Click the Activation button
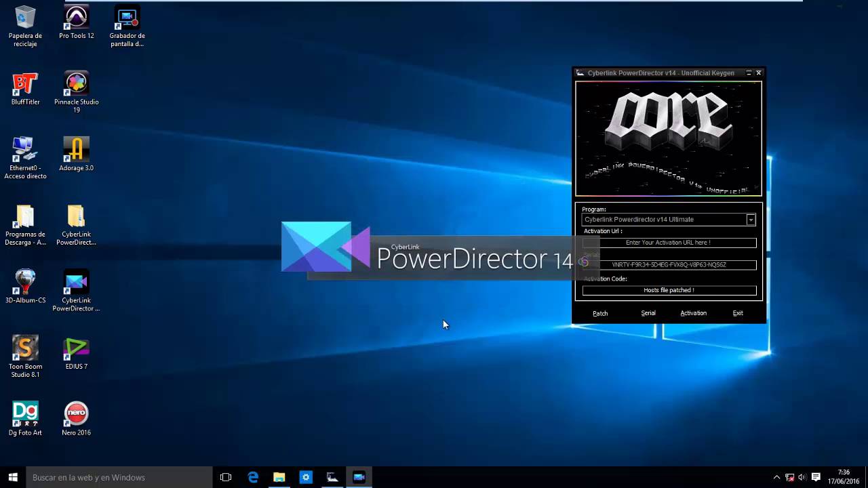Viewport: 868px width, 488px height. point(693,313)
